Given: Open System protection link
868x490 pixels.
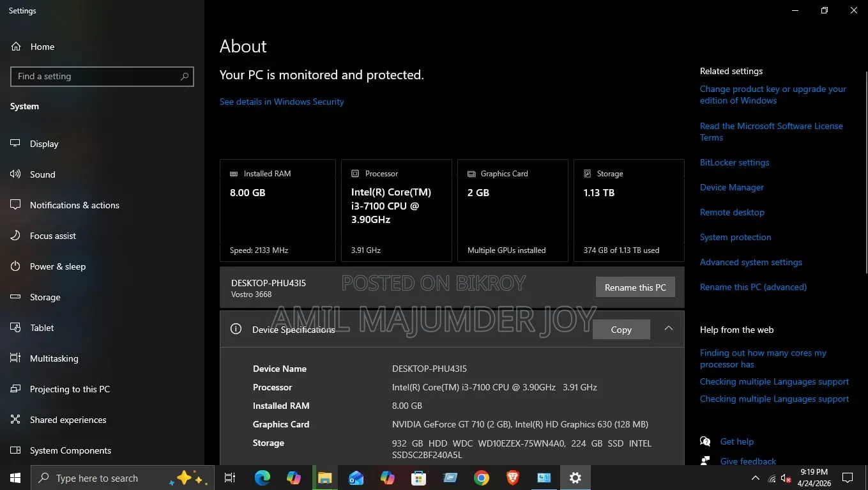Looking at the screenshot, I should 735,237.
